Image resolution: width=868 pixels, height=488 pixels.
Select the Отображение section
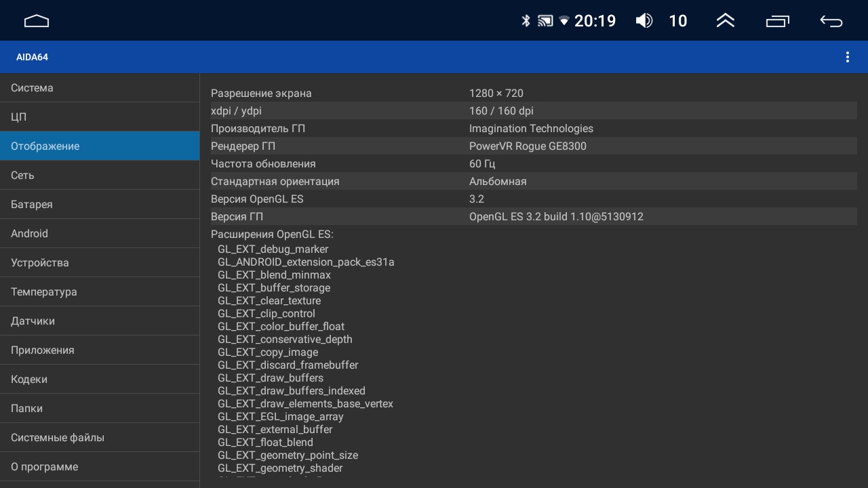point(100,146)
